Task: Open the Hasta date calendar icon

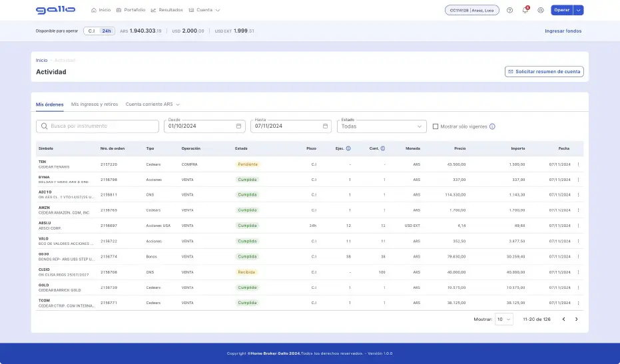Action: [x=325, y=126]
